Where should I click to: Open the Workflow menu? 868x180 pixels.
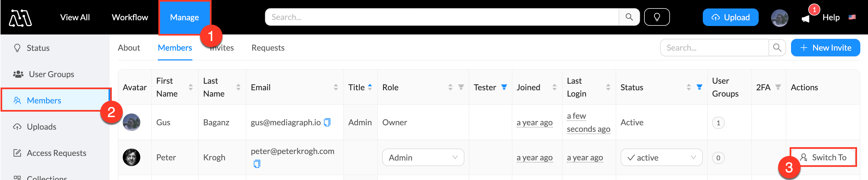pyautogui.click(x=130, y=18)
